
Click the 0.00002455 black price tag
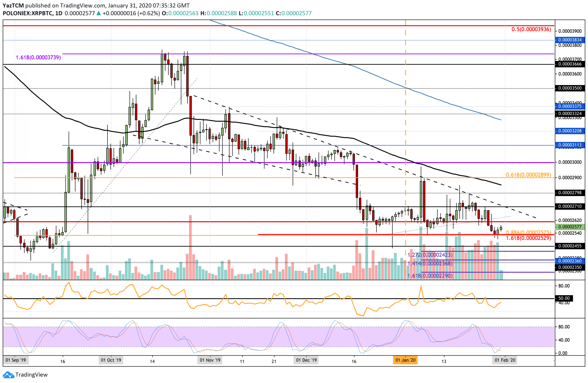coord(570,246)
